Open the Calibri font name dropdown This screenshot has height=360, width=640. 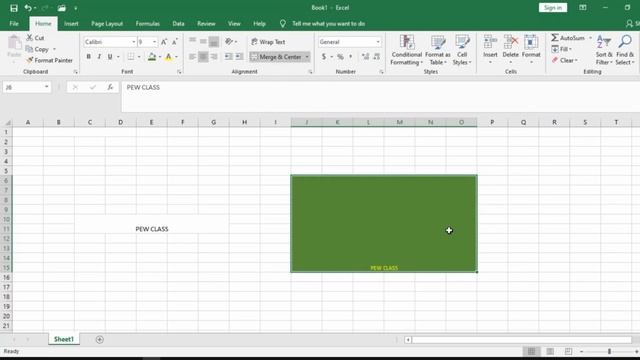coord(133,42)
